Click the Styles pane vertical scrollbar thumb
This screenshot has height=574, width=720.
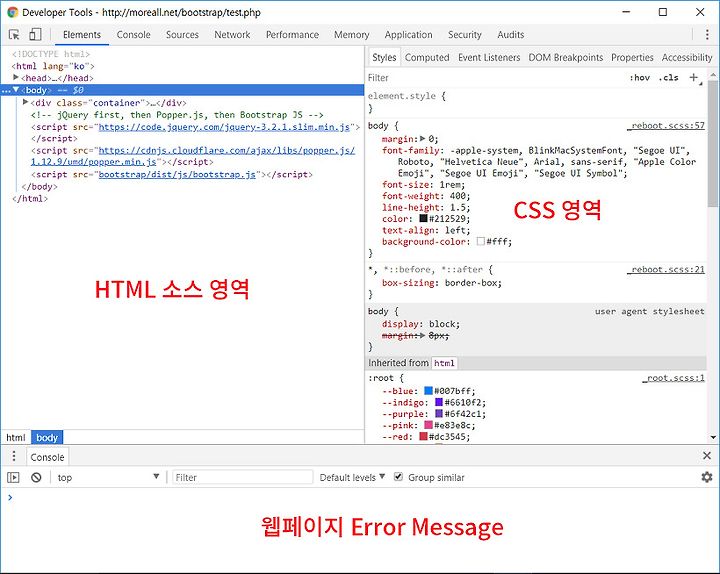(713, 143)
